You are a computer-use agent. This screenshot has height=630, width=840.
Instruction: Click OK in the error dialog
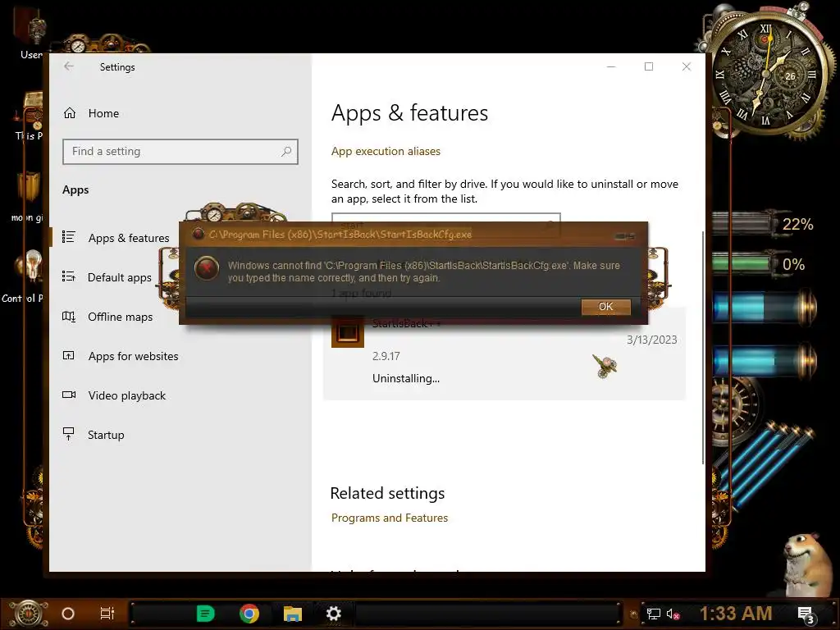[x=606, y=307]
